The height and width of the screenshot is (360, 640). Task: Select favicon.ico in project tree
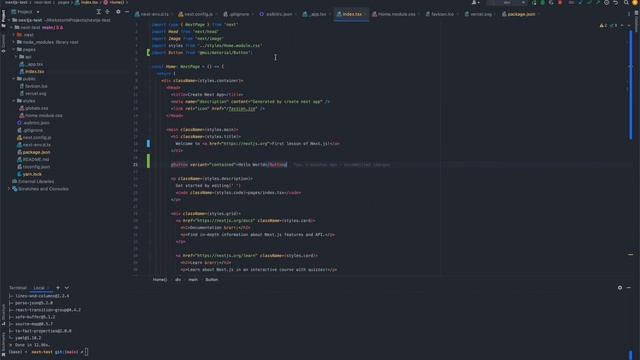click(x=33, y=86)
